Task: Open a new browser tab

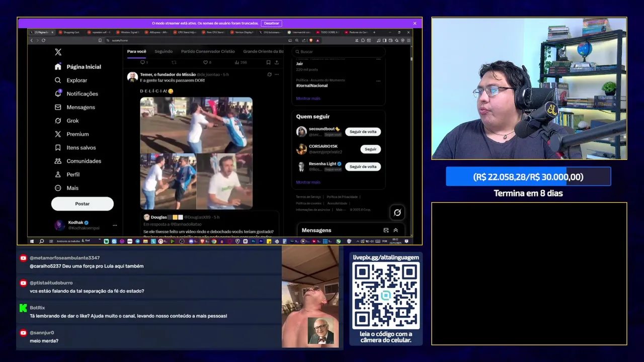Action: click(x=374, y=32)
